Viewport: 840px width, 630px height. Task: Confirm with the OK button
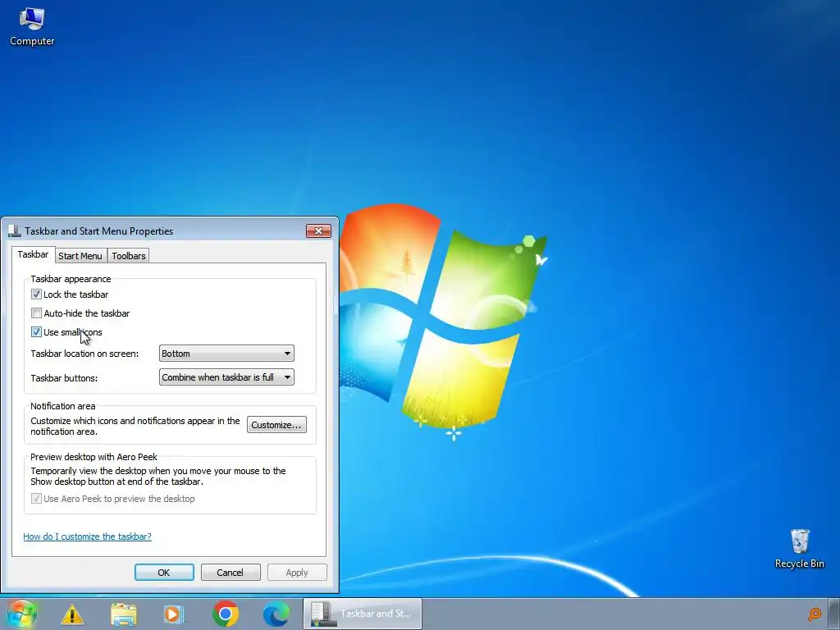click(x=164, y=572)
